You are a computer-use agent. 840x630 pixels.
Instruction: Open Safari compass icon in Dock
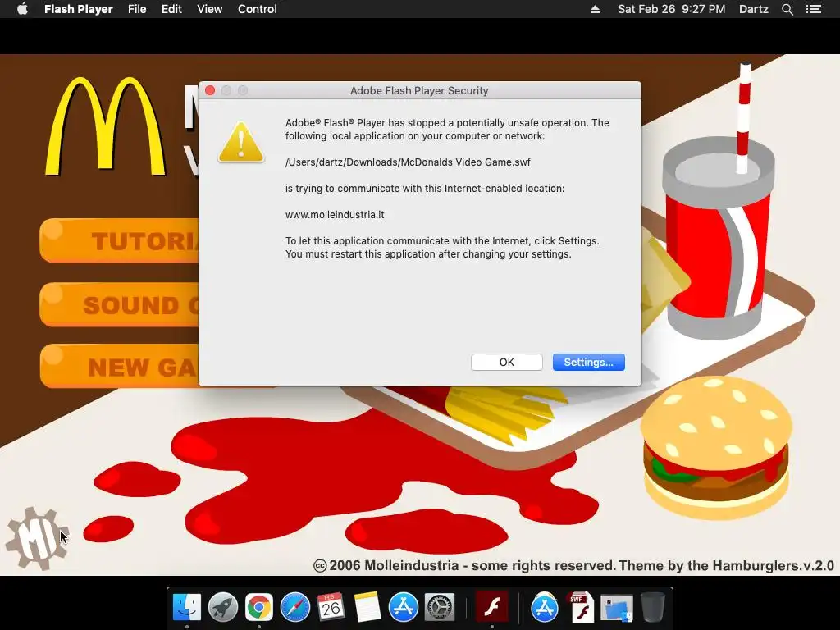coord(295,608)
